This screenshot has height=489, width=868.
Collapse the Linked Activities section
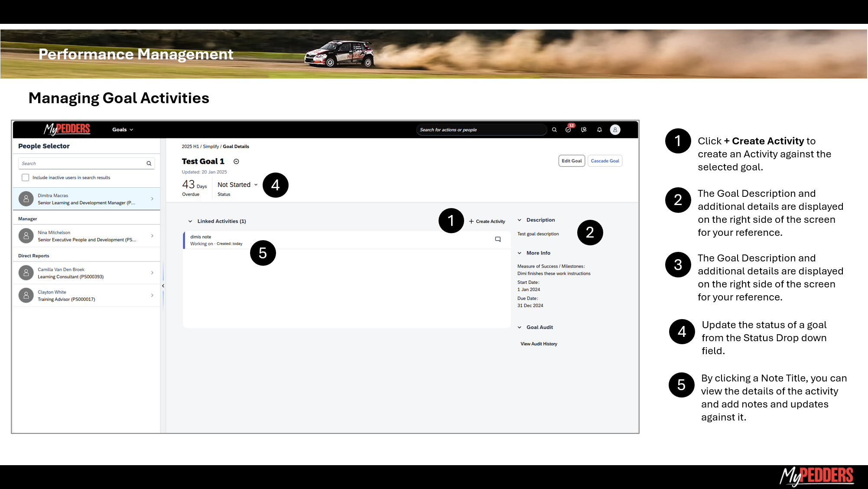tap(190, 221)
